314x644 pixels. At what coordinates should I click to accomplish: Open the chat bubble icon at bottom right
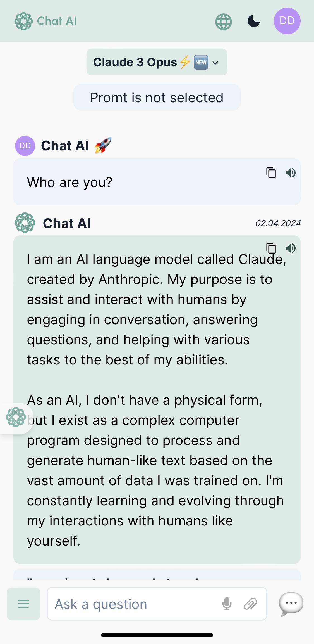291,604
